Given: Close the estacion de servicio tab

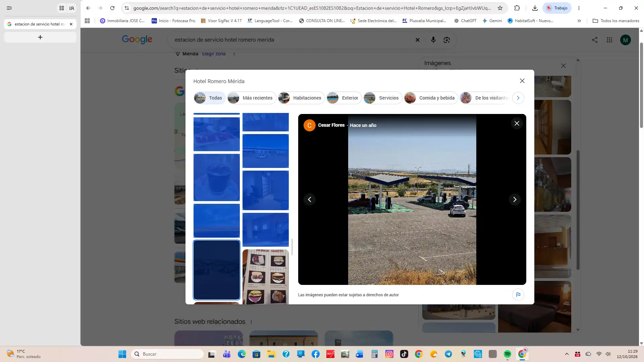Looking at the screenshot, I should tap(71, 24).
